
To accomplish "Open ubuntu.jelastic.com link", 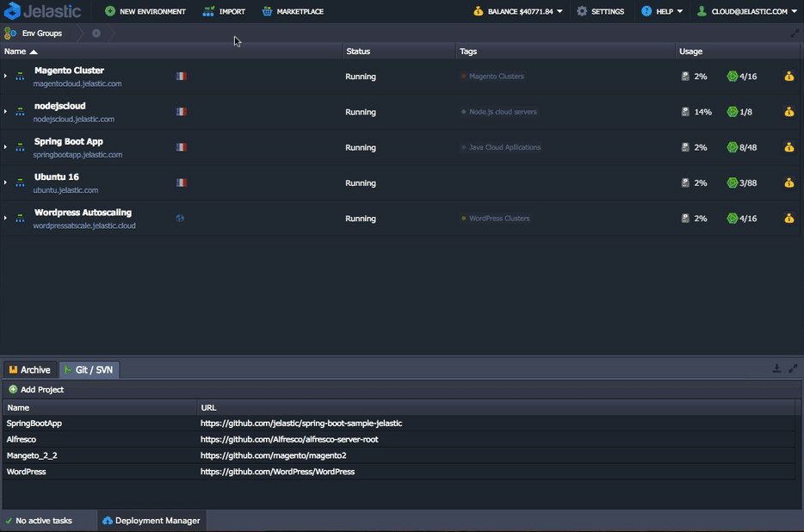I will coord(65,190).
